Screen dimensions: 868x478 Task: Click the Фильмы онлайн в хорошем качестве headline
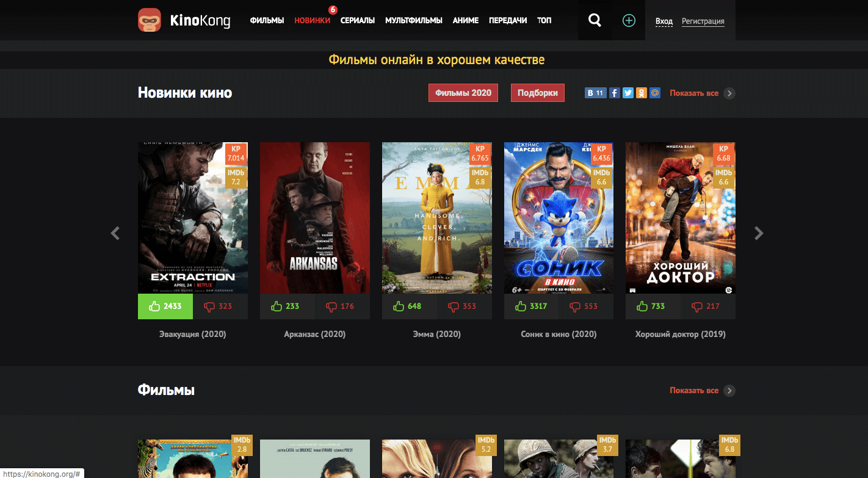436,60
